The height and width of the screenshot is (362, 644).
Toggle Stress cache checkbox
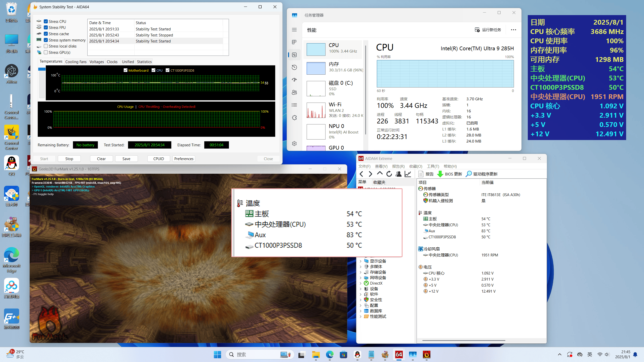[46, 34]
